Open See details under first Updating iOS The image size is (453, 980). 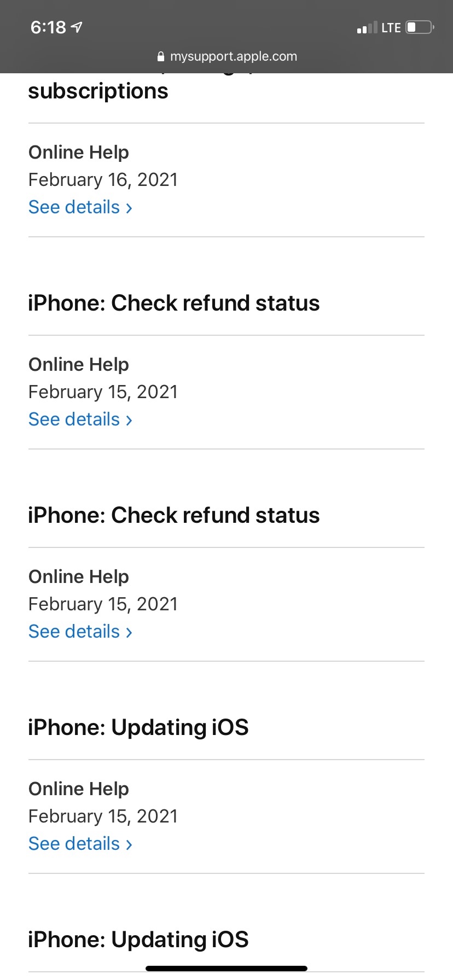pos(74,844)
